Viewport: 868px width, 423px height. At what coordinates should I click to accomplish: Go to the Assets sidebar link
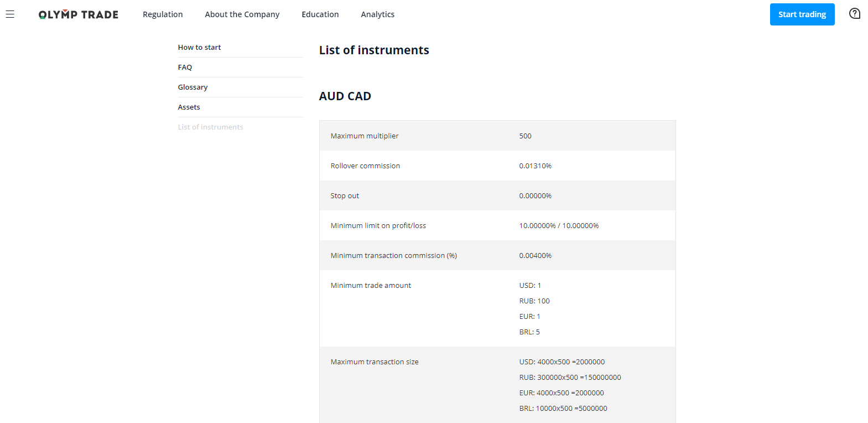(x=189, y=107)
